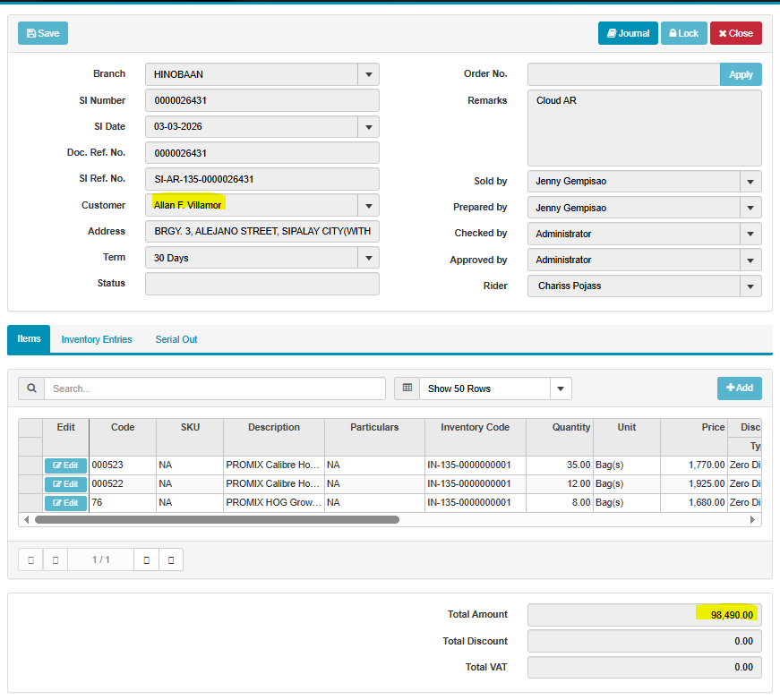The height and width of the screenshot is (700, 780).
Task: Click the horizontal scrollbar of items table
Action: [x=217, y=519]
